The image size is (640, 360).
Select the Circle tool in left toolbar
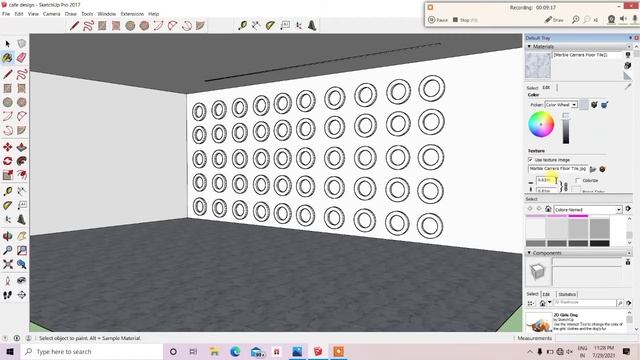pyautogui.click(x=7, y=102)
